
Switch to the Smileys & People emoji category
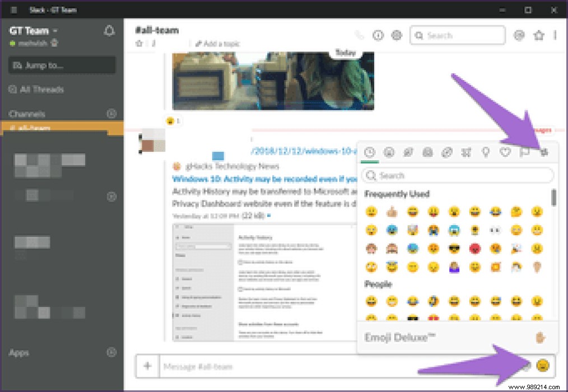coord(389,152)
